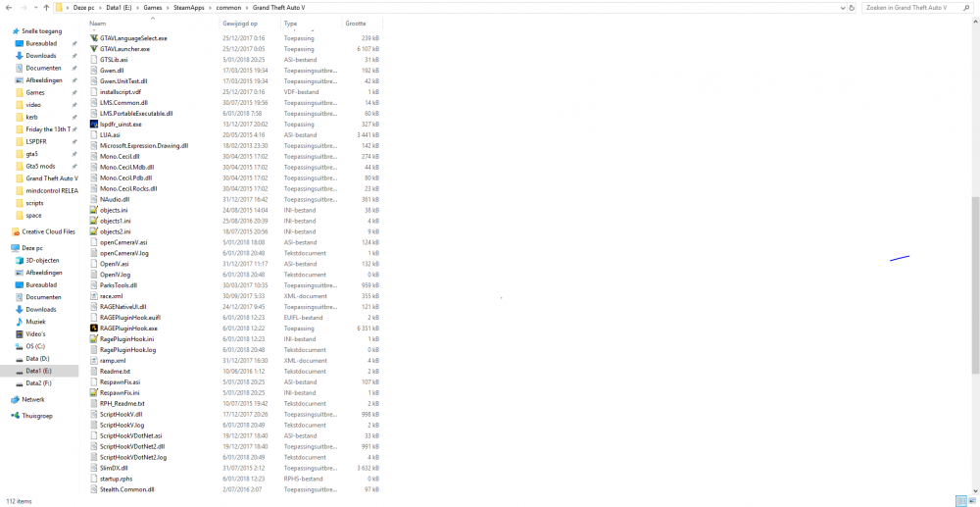The height and width of the screenshot is (507, 980).
Task: Click the Snelle toegang star icon
Action: pos(16,31)
